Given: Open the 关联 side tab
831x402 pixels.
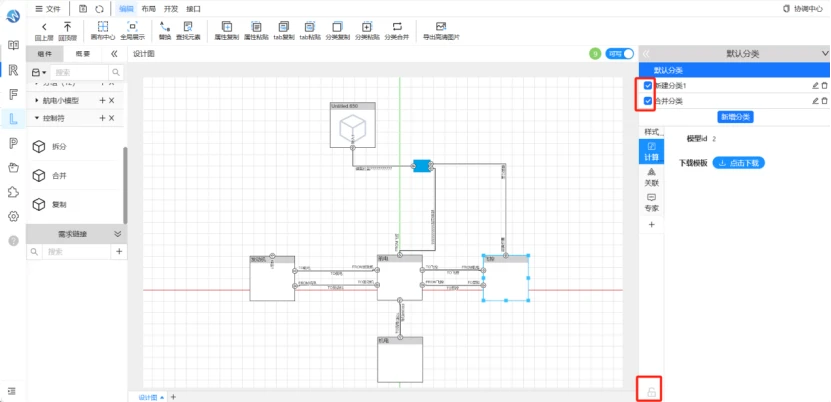Looking at the screenshot, I should tap(651, 177).
